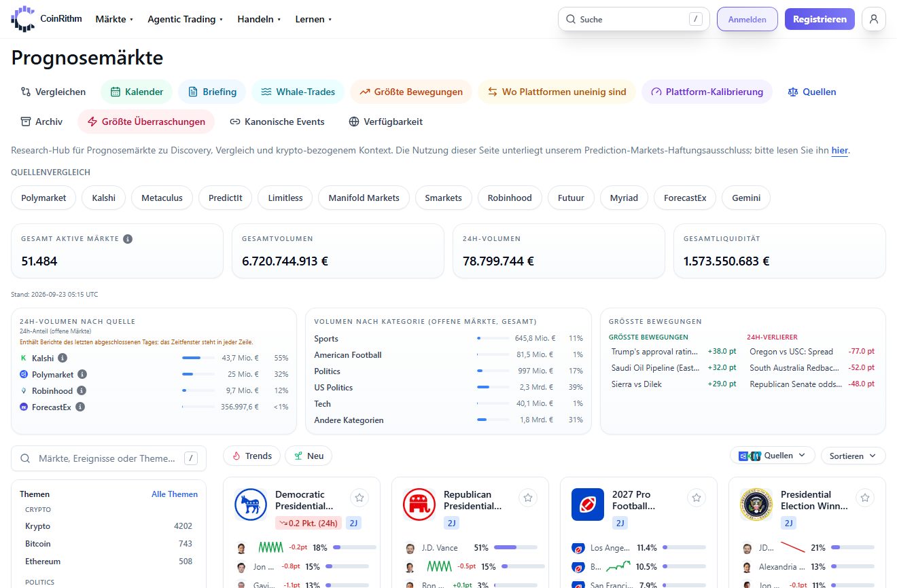This screenshot has width=897, height=588.
Task: Click the Sports category volume bar
Action: tap(493, 338)
